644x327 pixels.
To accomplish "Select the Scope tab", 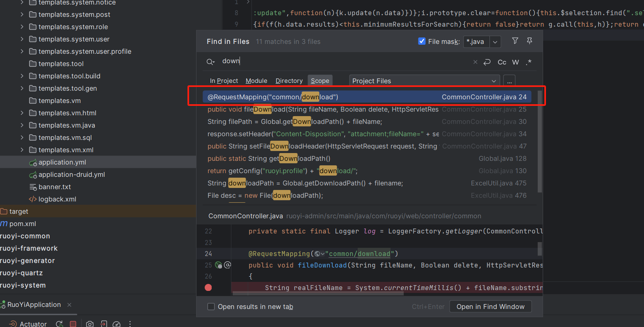I will click(320, 81).
